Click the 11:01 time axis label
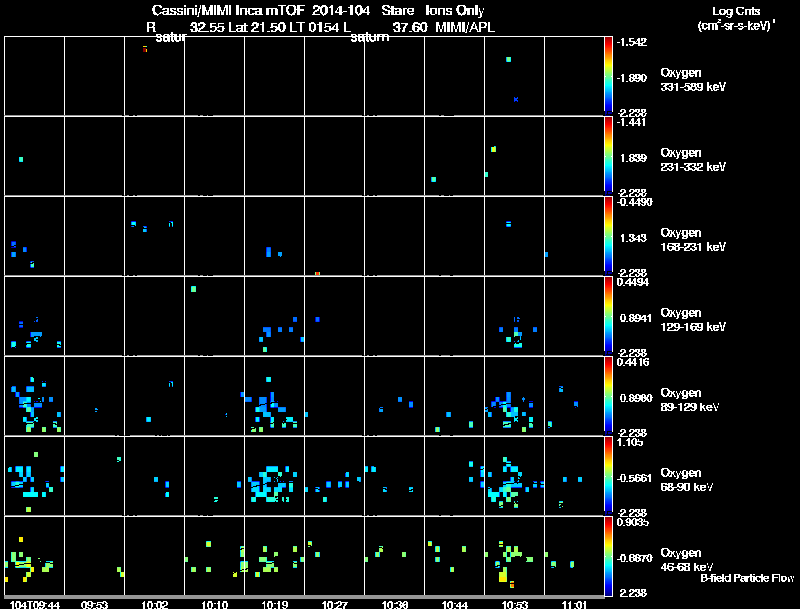The height and width of the screenshot is (609, 800). [x=574, y=605]
